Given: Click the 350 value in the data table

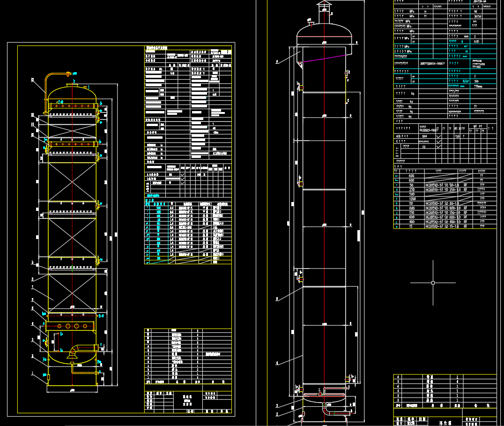Looking at the screenshot, I should [477, 81].
